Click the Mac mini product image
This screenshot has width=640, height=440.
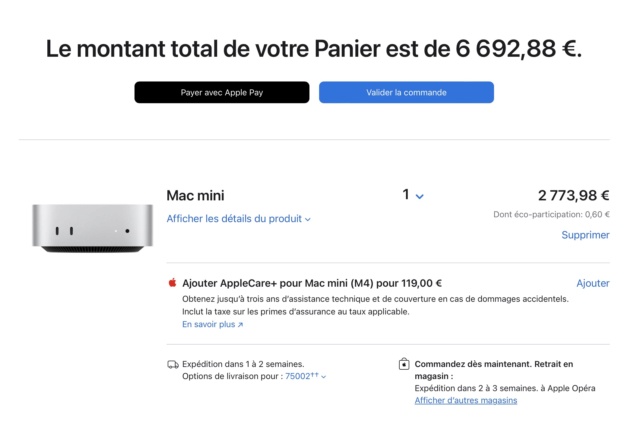coord(93,228)
